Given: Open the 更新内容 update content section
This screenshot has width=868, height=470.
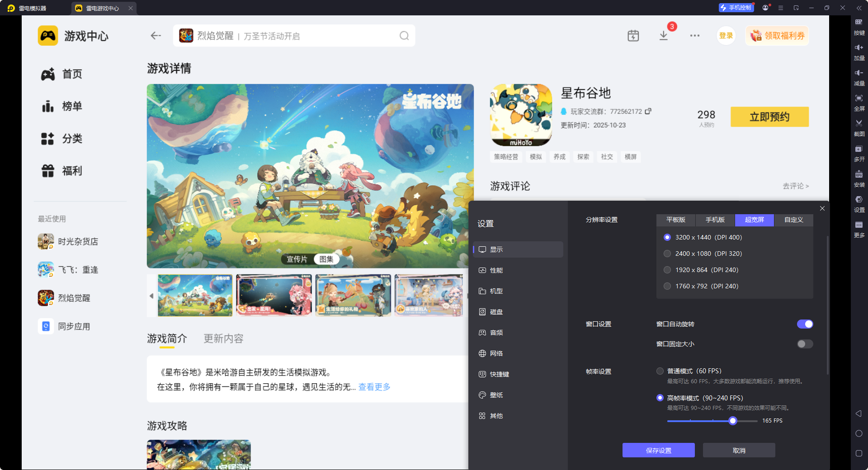Looking at the screenshot, I should [x=223, y=338].
